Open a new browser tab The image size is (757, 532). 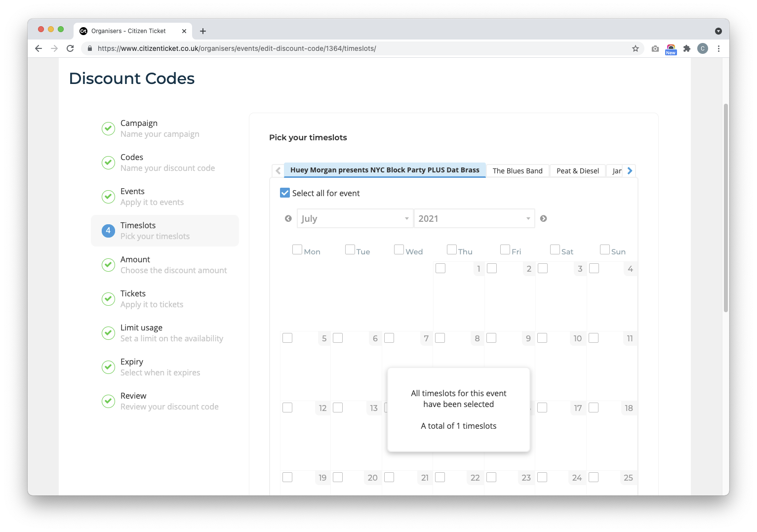pyautogui.click(x=203, y=31)
